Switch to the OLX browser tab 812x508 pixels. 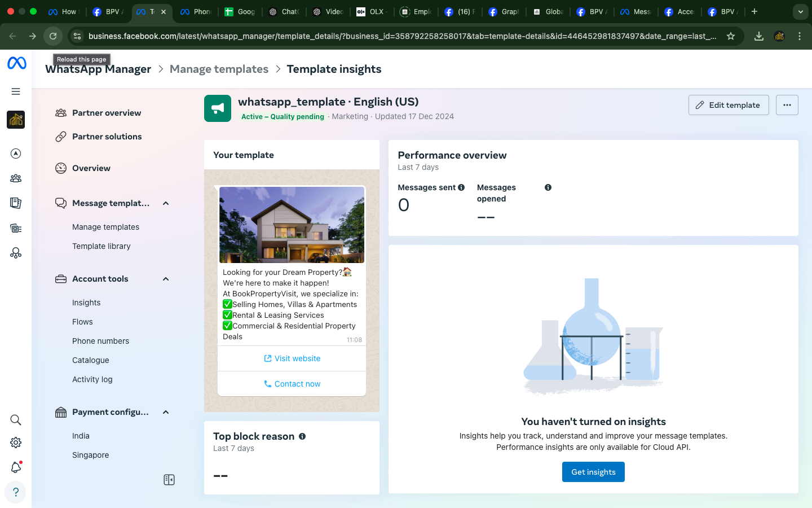pos(370,11)
